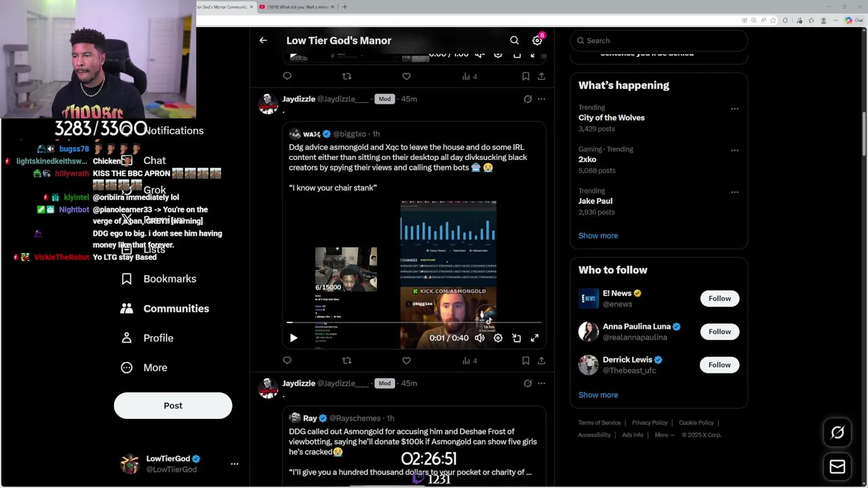
Task: Click Grok explain icon on Jaydizzle's post quoting WAV
Action: [528, 99]
